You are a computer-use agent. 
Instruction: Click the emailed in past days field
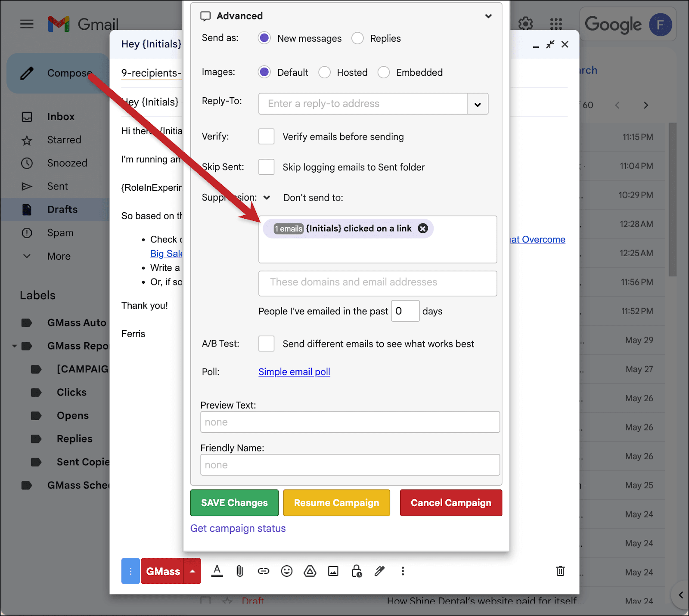tap(405, 311)
